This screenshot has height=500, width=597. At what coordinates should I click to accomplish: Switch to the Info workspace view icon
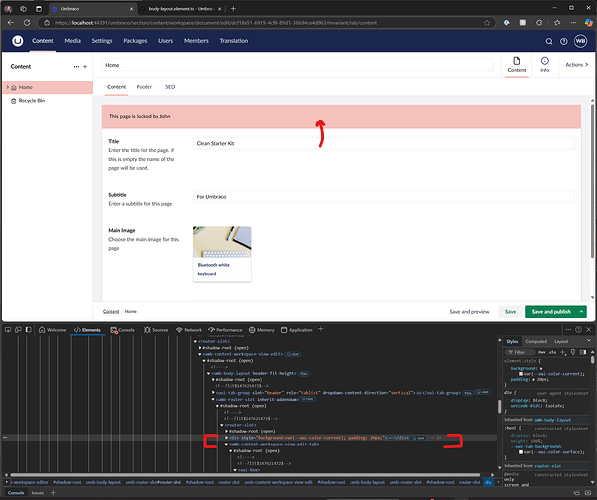(544, 64)
